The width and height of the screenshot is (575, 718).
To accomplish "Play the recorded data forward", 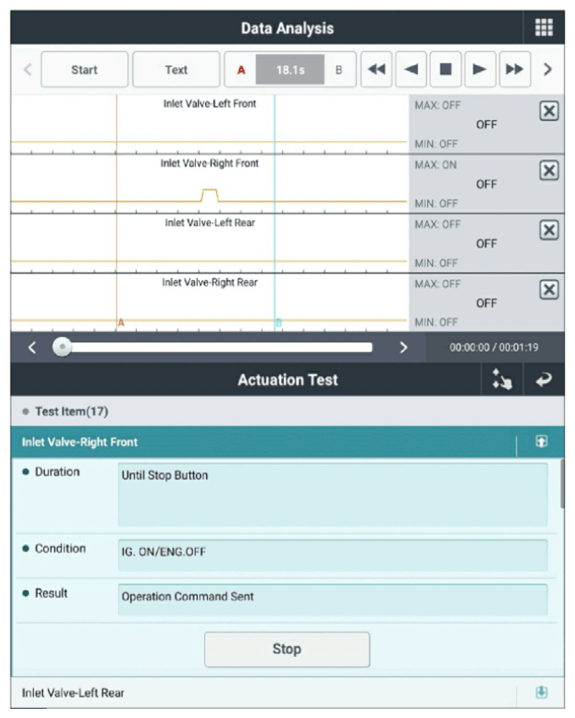I will tap(480, 70).
